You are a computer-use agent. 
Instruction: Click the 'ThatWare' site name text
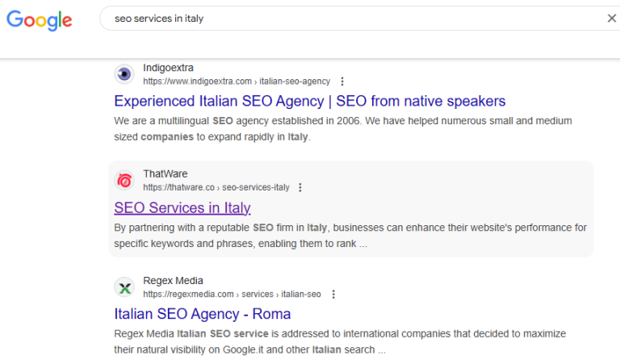[165, 174]
